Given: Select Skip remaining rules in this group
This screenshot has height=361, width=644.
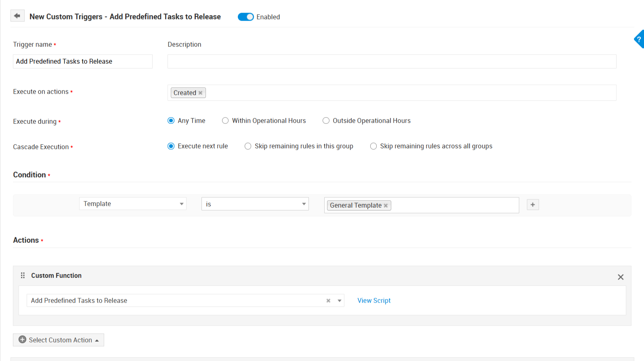Looking at the screenshot, I should point(248,146).
